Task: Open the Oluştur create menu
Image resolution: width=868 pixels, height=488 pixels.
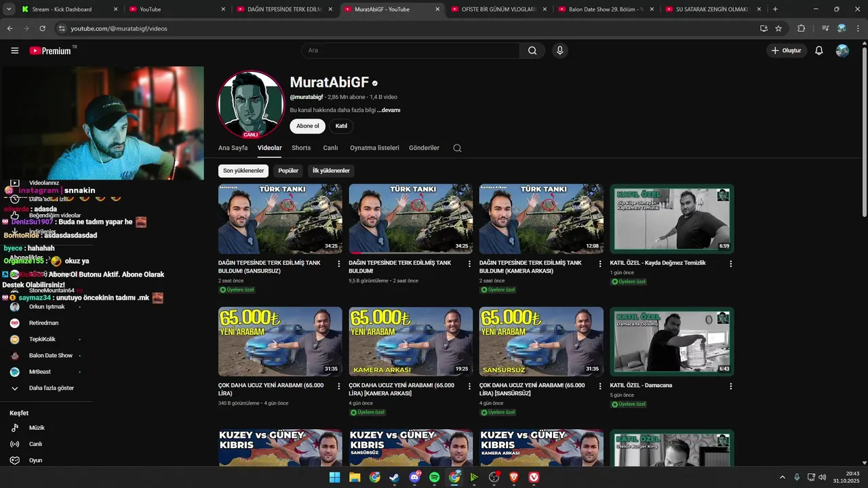Action: point(787,50)
